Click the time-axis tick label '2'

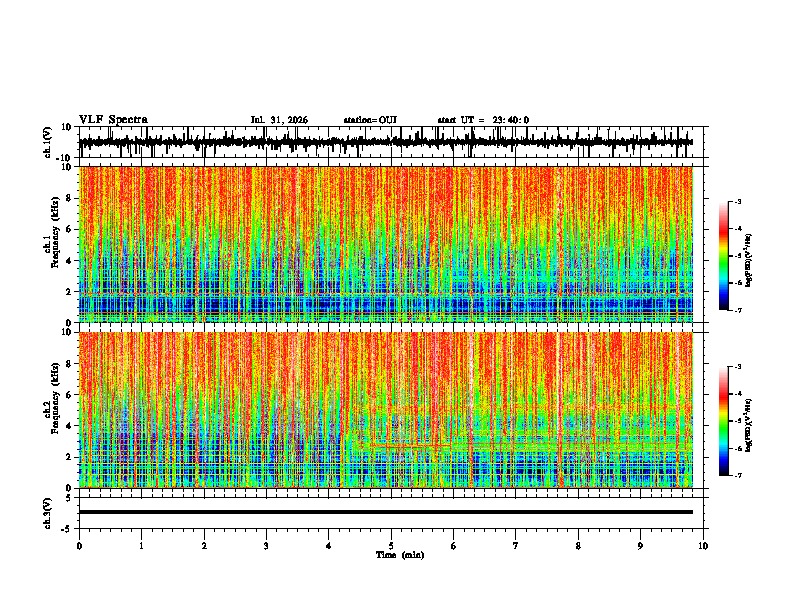pos(204,546)
